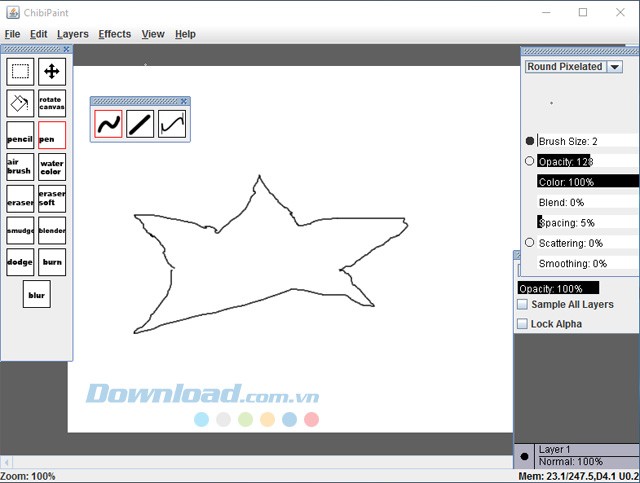
Task: Open the Layers menu
Action: [x=73, y=34]
